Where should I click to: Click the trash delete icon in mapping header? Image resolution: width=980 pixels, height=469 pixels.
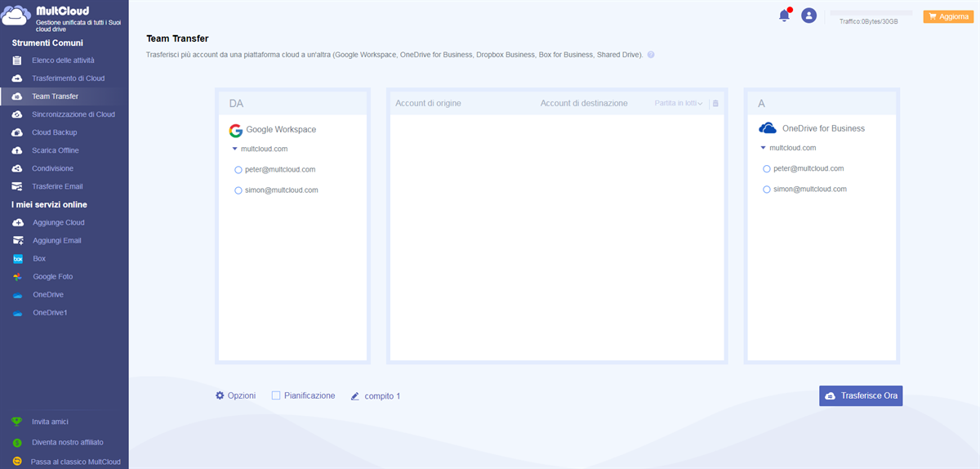point(715,104)
